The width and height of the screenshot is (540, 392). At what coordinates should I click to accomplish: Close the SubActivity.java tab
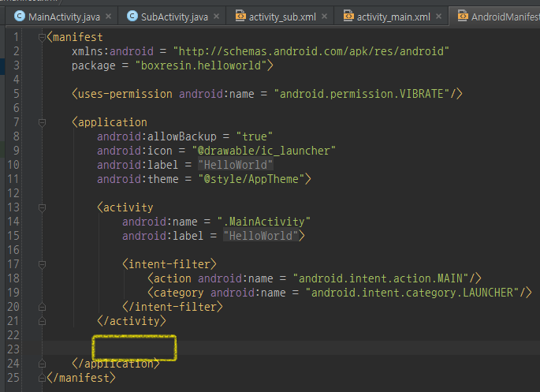tap(216, 17)
